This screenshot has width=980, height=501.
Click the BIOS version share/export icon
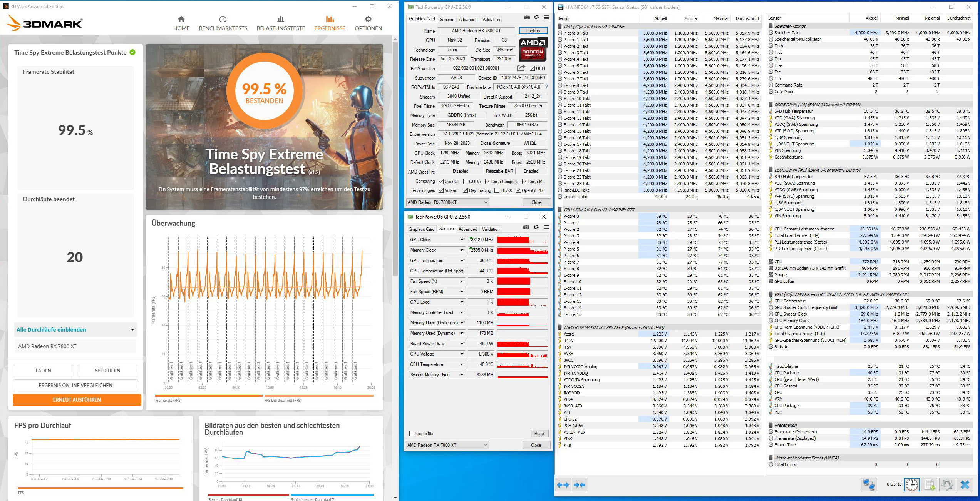(x=521, y=68)
